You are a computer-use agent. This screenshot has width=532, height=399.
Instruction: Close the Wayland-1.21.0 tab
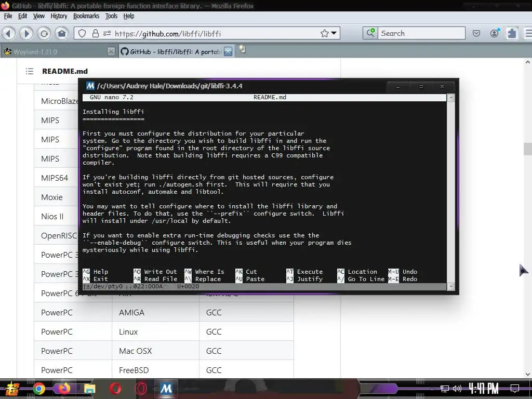(x=111, y=51)
